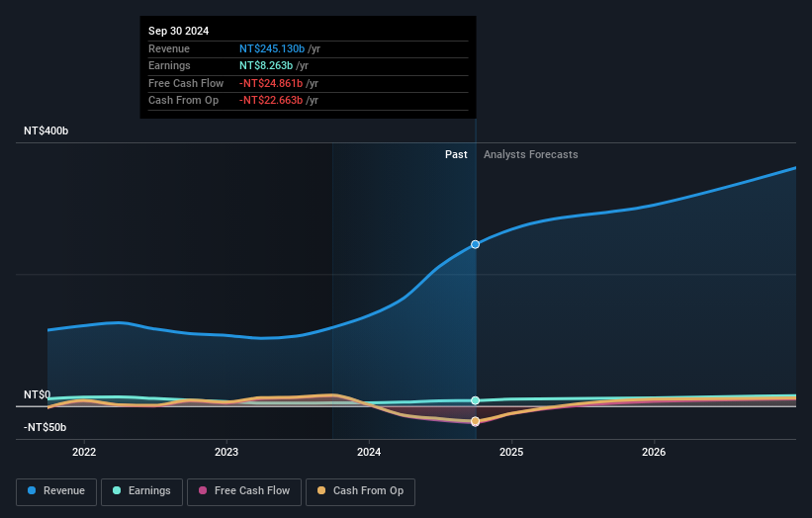This screenshot has height=518, width=812.
Task: Click the Free Cash Flow label in tooltip
Action: click(x=186, y=83)
